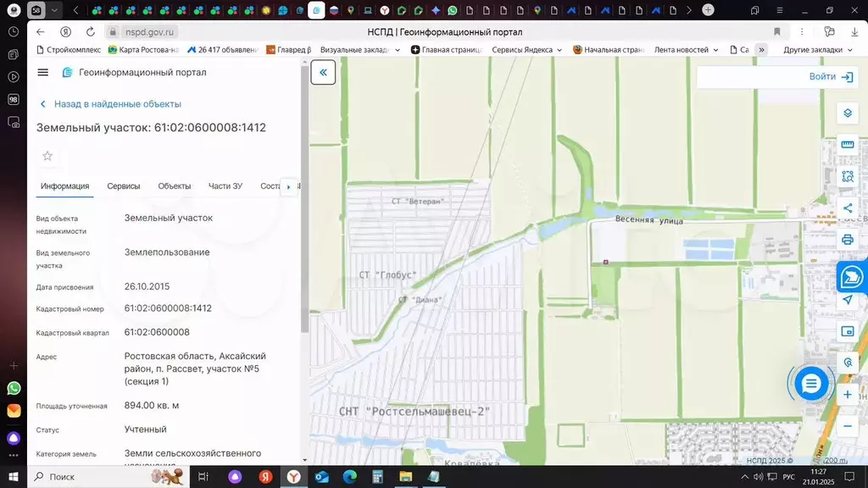Open Главред bookmark
Viewport: 868px width, 488px height.
coord(288,50)
